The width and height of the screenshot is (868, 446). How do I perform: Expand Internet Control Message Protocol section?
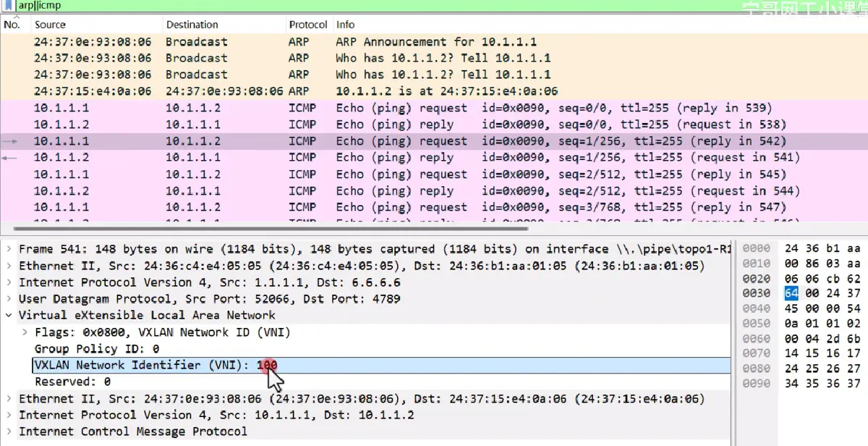click(x=9, y=432)
